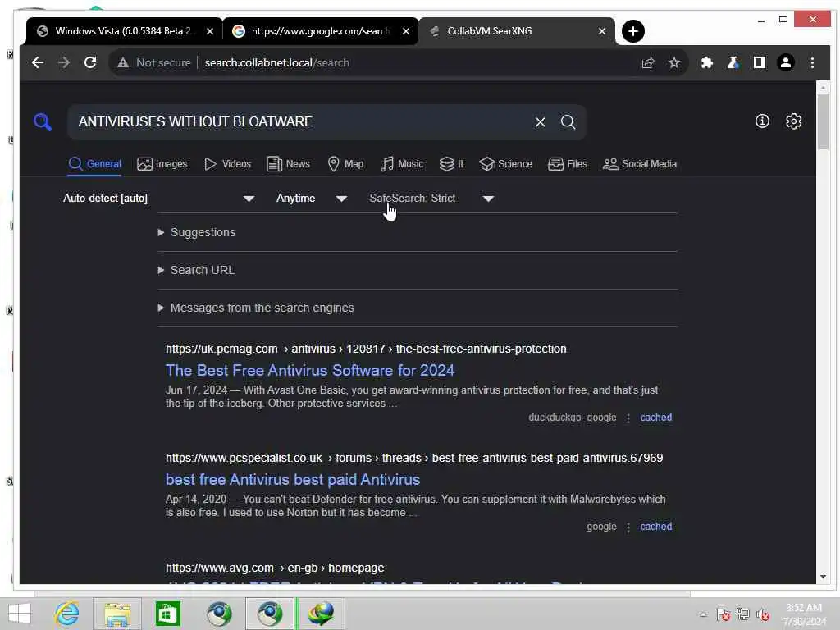Open The Best Free Antivirus Software for 2024

click(x=309, y=370)
